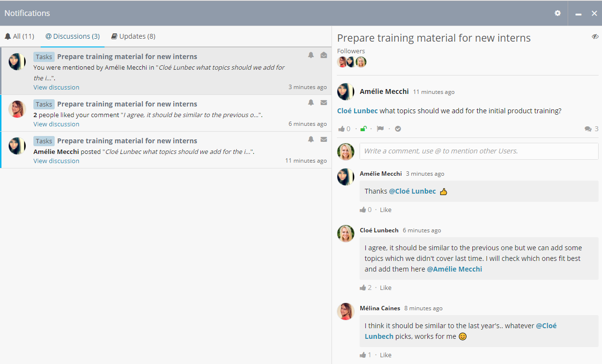
Task: Click into the Write a comment field
Action: coord(478,151)
